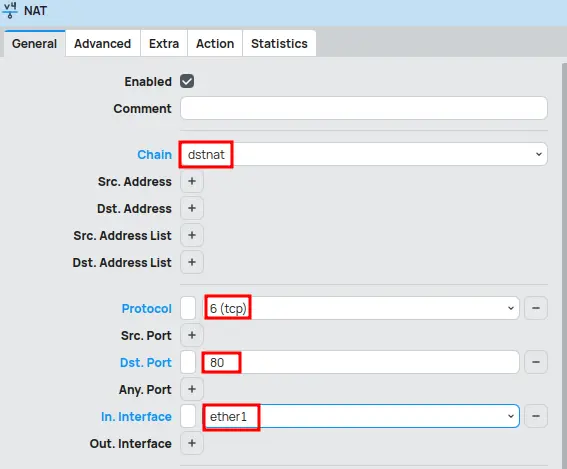Click the Dst. Port field containing 80
The image size is (567, 469).
362,362
